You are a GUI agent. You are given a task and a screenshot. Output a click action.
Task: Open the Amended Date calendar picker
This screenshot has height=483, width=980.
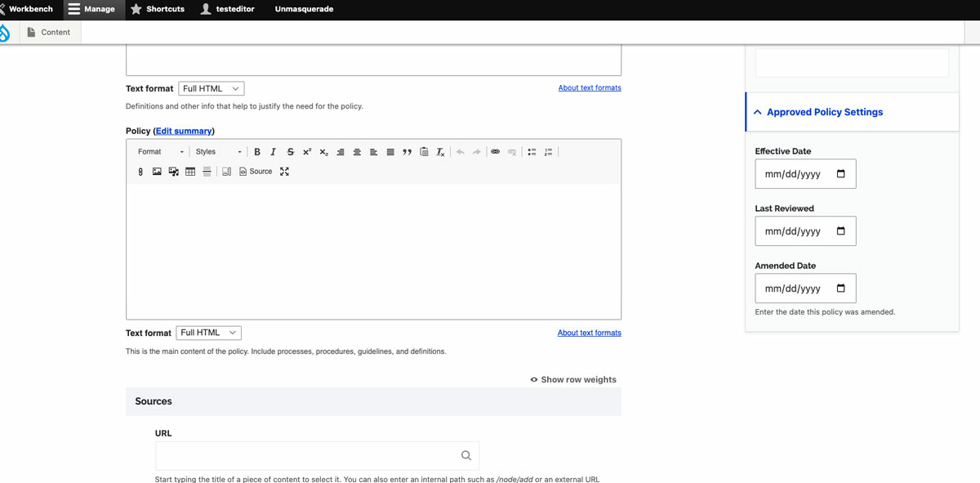[x=841, y=288]
